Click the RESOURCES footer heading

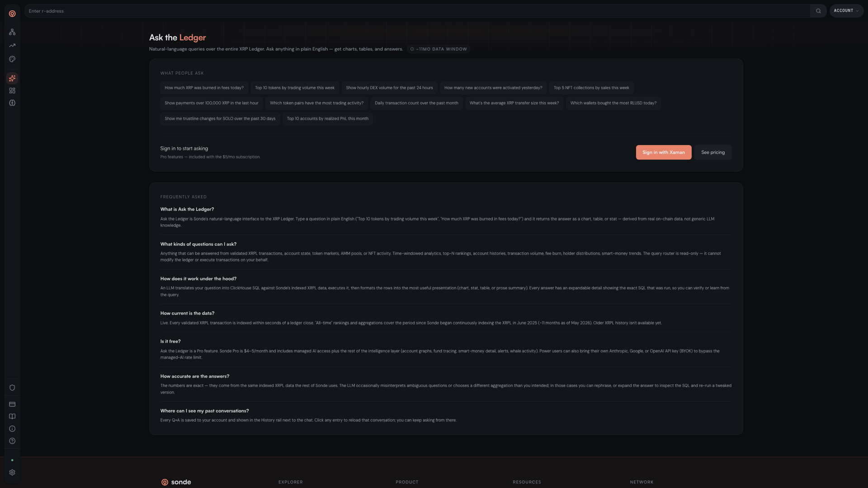click(x=527, y=482)
